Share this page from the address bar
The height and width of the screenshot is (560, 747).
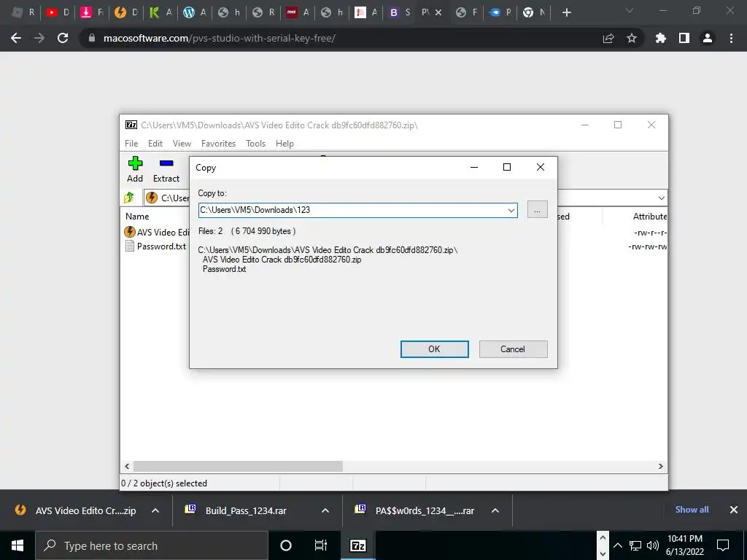point(608,38)
